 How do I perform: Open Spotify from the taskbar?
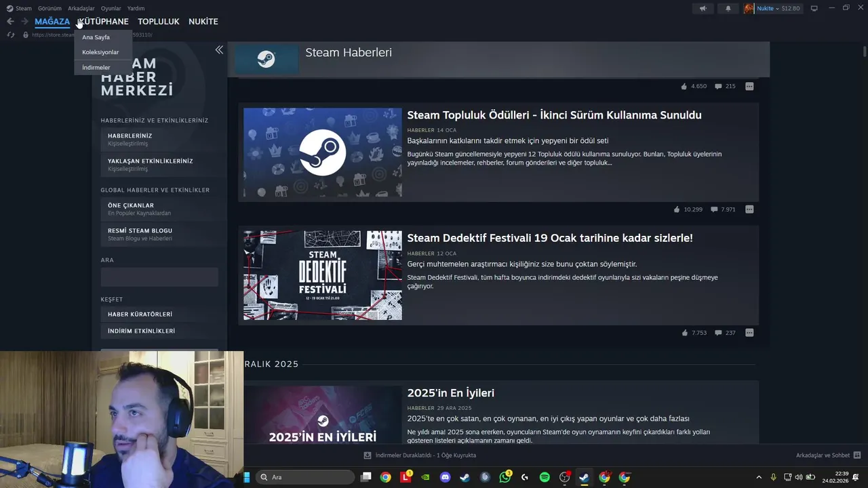tap(545, 477)
